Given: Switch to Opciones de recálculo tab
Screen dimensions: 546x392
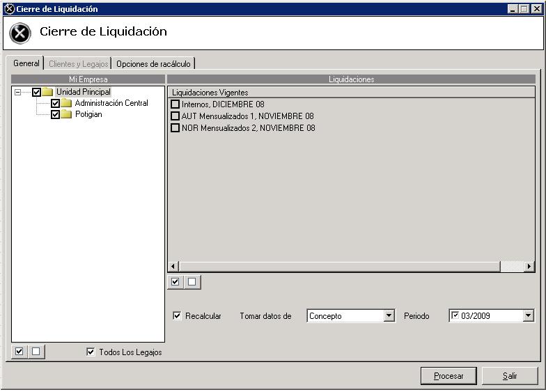Looking at the screenshot, I should point(153,64).
